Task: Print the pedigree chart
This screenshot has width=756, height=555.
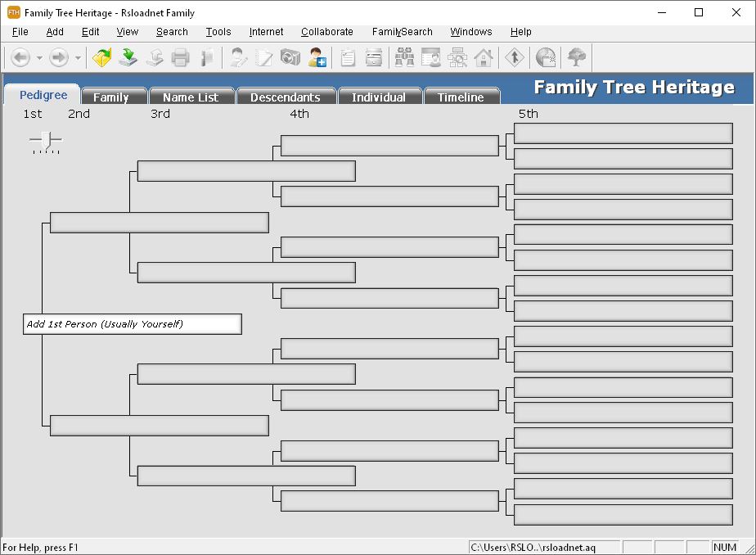Action: click(x=179, y=57)
